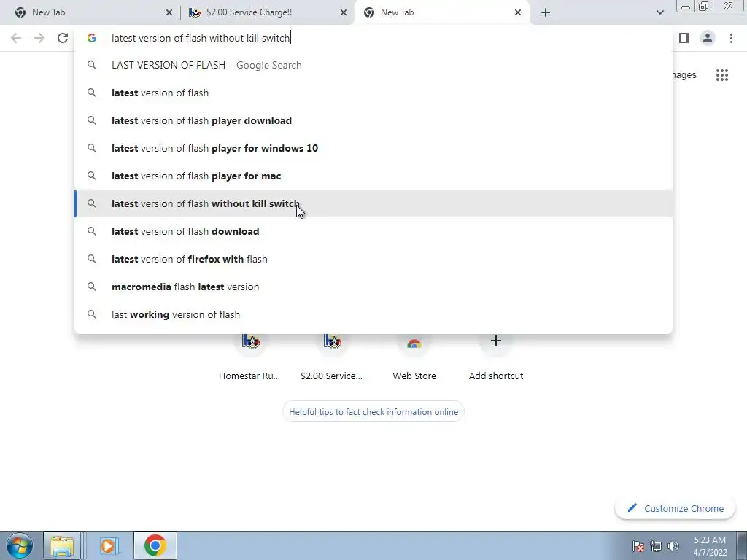Close the active New Tab on the right
The image size is (747, 560).
[518, 12]
